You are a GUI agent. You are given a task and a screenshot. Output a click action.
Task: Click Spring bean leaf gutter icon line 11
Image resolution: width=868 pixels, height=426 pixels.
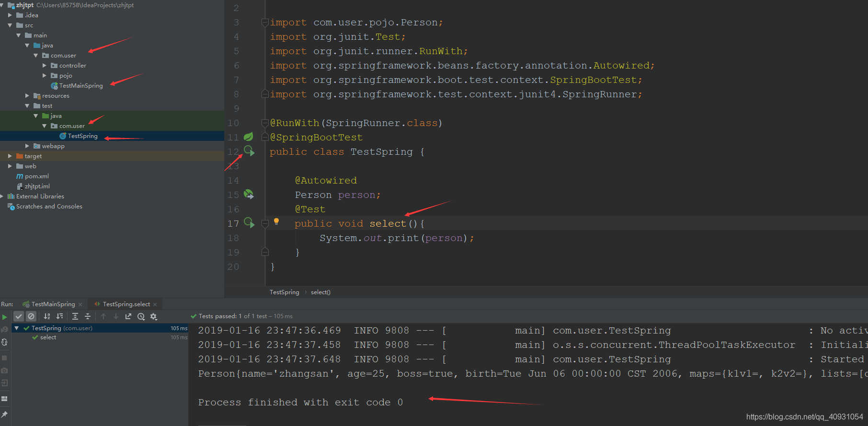point(248,137)
